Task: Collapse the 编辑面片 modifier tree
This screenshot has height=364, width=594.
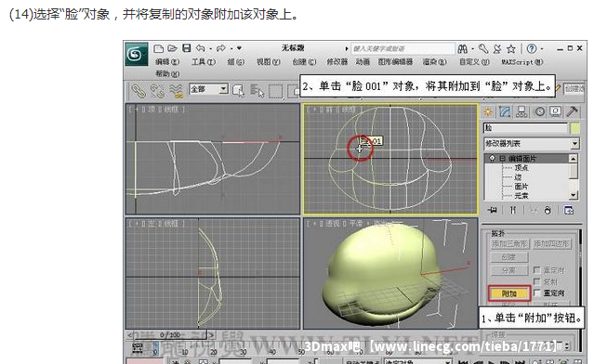Action: pos(502,159)
